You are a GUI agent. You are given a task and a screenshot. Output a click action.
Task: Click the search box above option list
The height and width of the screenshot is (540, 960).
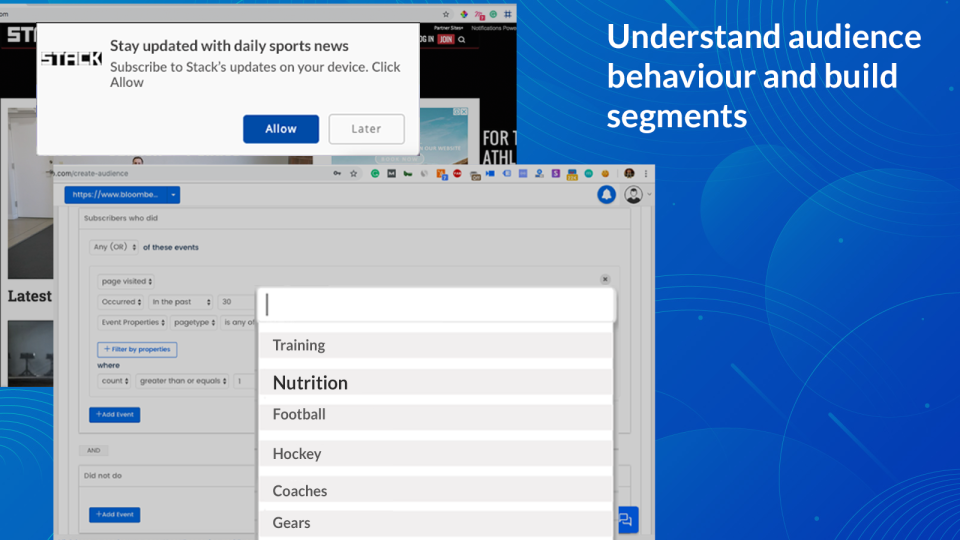(436, 305)
